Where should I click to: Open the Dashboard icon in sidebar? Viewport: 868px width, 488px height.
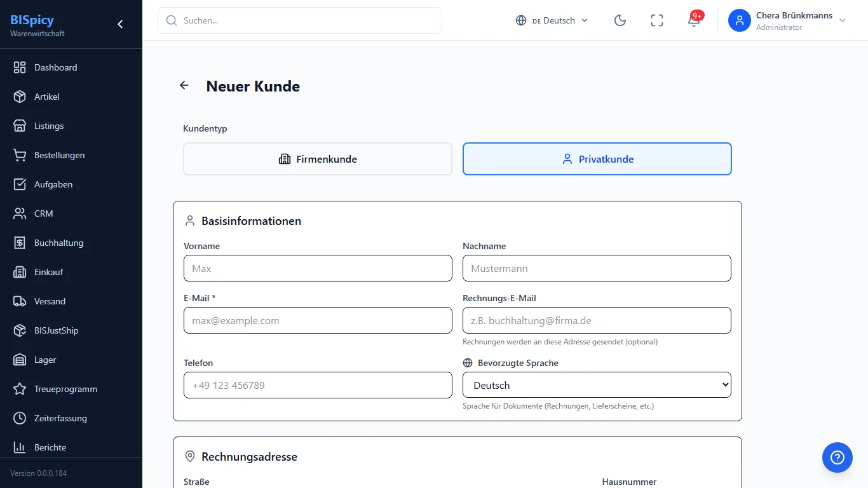pos(20,67)
